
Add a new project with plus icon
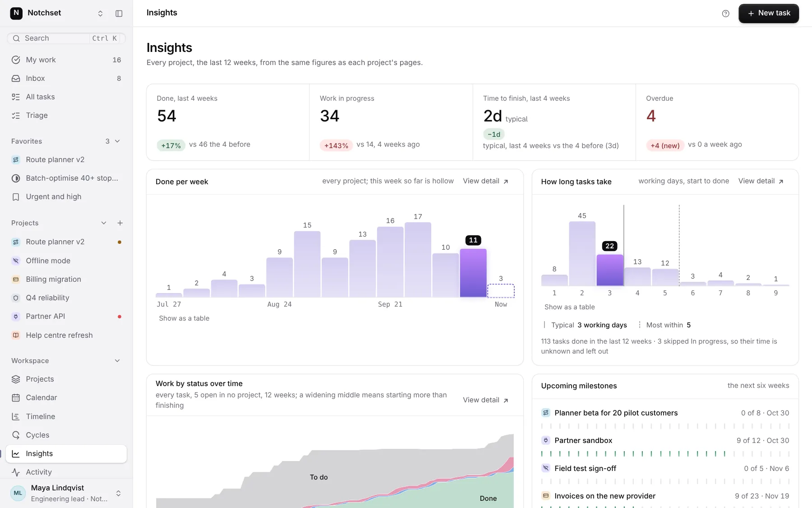click(120, 223)
